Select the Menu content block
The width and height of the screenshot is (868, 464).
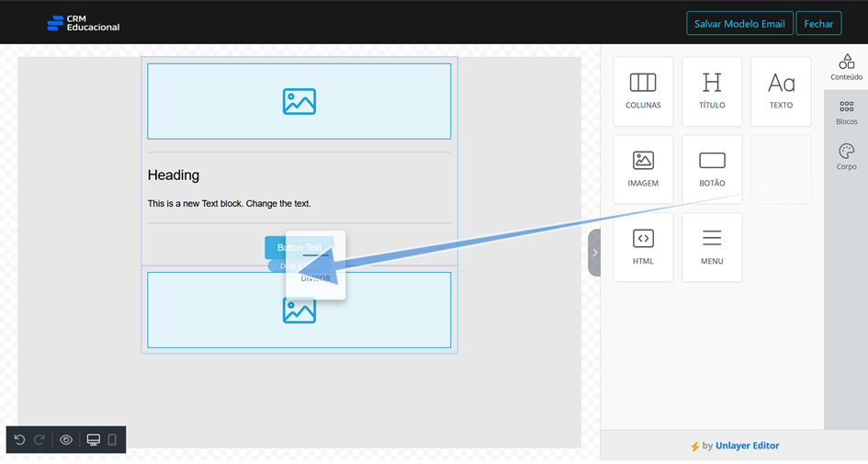pyautogui.click(x=712, y=247)
